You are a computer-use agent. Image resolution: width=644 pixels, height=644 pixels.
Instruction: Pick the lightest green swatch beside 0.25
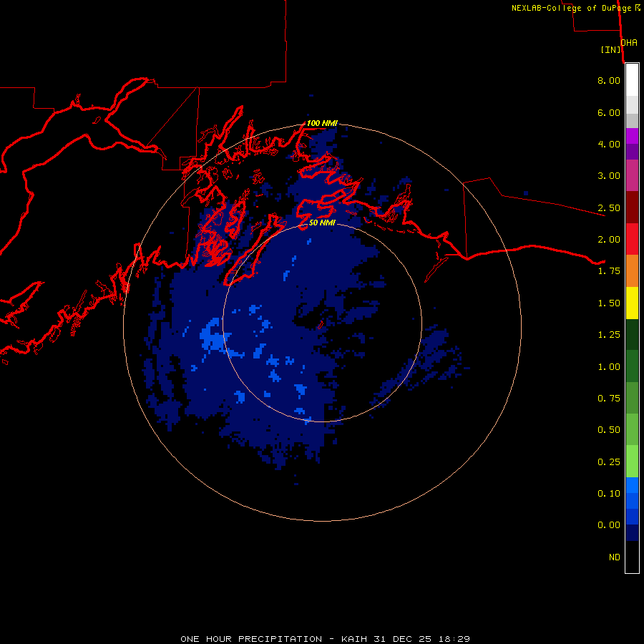click(632, 462)
